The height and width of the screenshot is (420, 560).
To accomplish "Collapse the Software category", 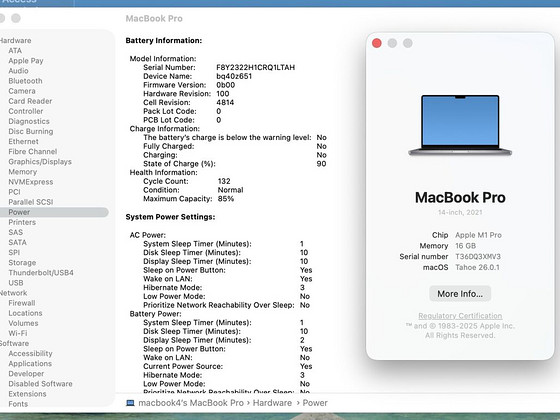I will point(14,343).
